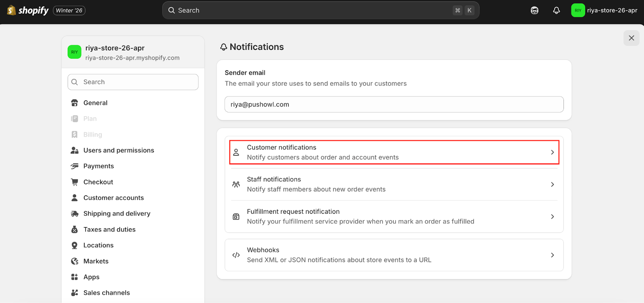The image size is (644, 303).
Task: Expand Staff notifications via its chevron
Action: click(552, 184)
